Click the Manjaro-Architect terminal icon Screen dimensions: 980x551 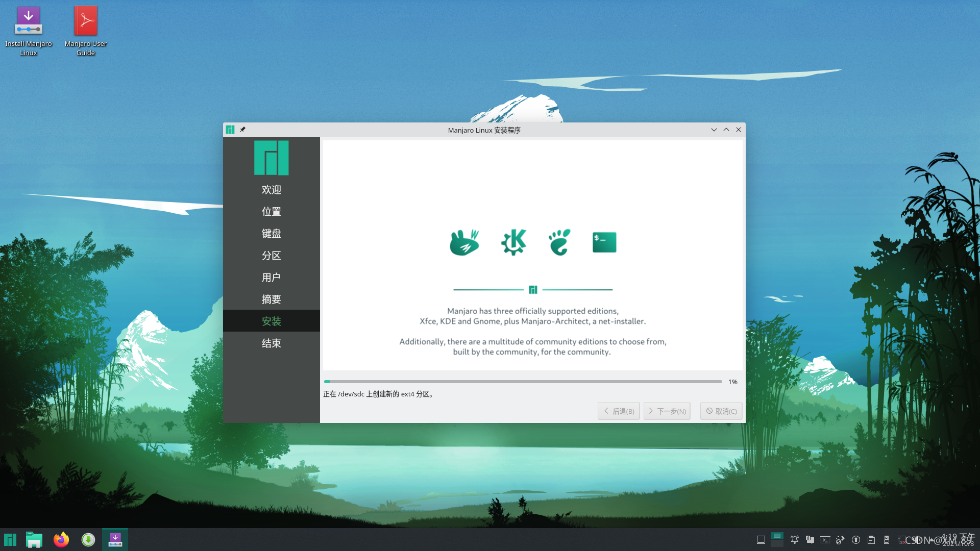pos(604,242)
